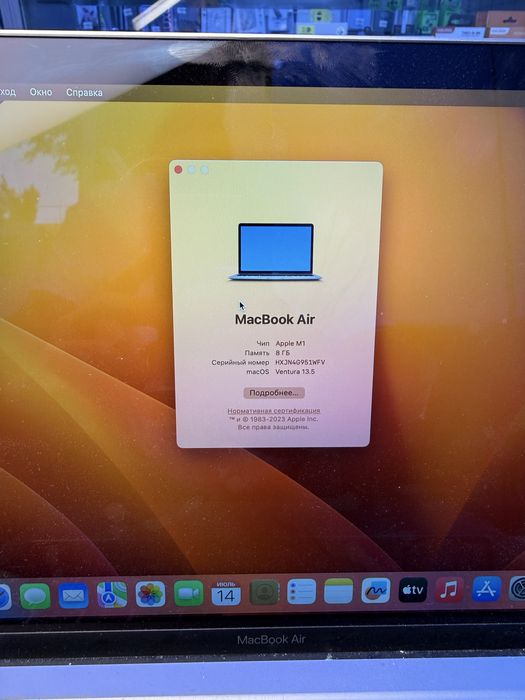Screen dimensions: 525x700
Task: Start FaceTime from the Dock
Action: tap(189, 593)
